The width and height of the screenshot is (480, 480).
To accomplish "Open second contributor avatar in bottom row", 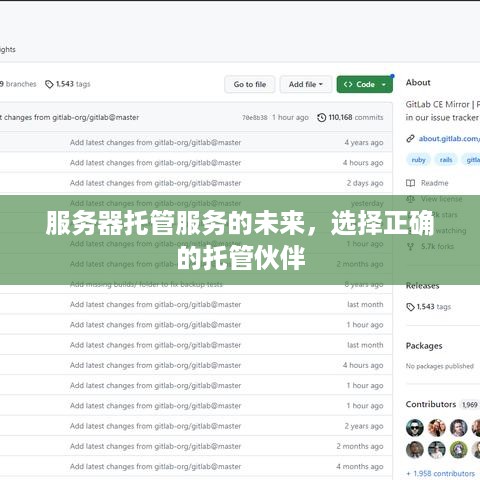I will pos(437,450).
